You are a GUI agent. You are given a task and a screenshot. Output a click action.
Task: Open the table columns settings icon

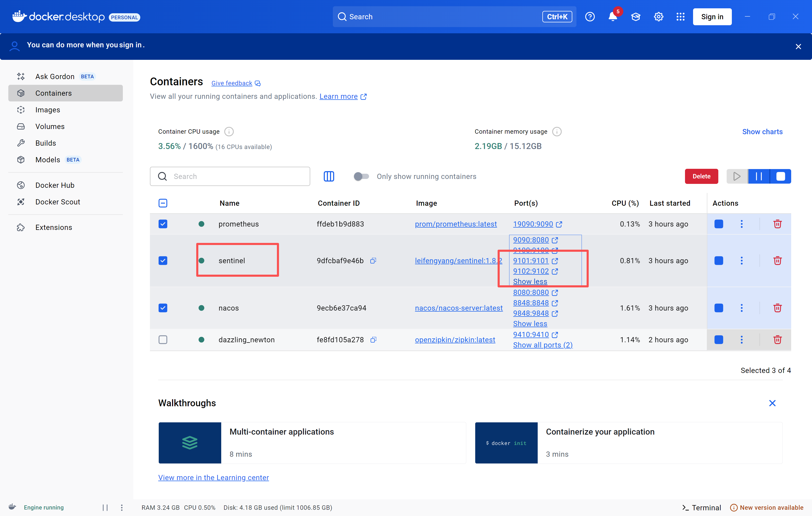tap(329, 176)
